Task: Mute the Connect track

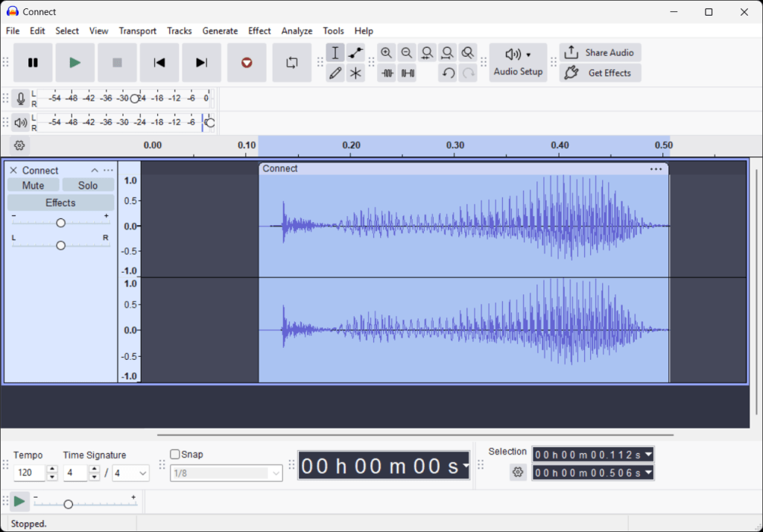Action: click(33, 186)
